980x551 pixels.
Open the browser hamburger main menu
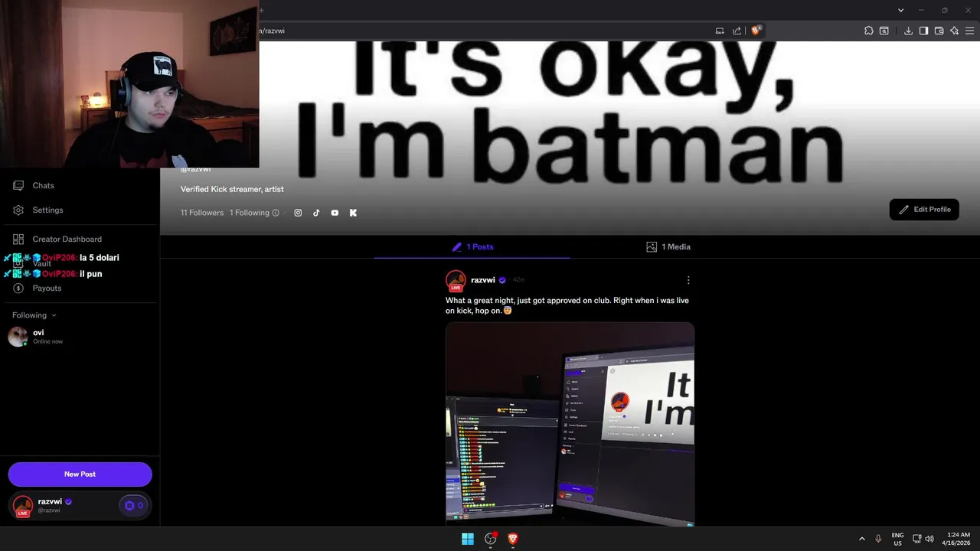click(970, 31)
